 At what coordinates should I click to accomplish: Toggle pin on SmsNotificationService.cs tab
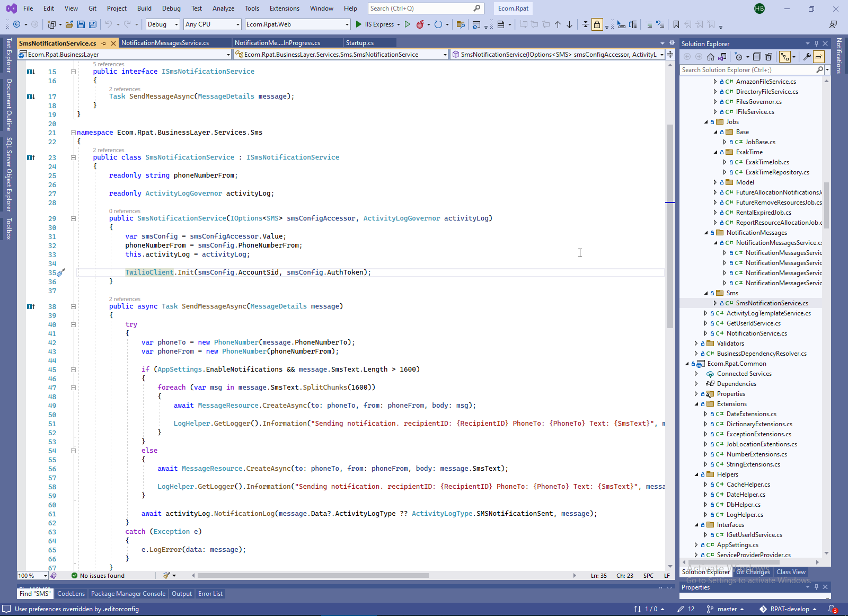[x=104, y=43]
